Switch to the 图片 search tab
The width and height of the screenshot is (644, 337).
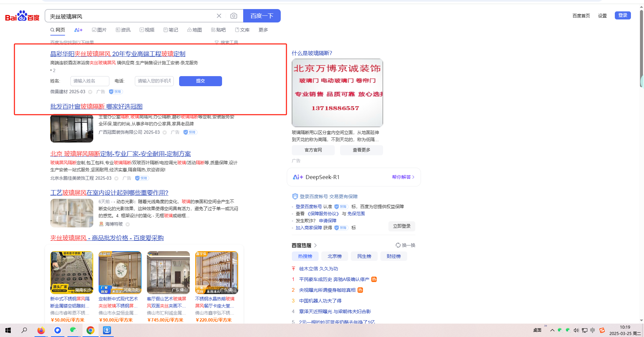point(99,30)
